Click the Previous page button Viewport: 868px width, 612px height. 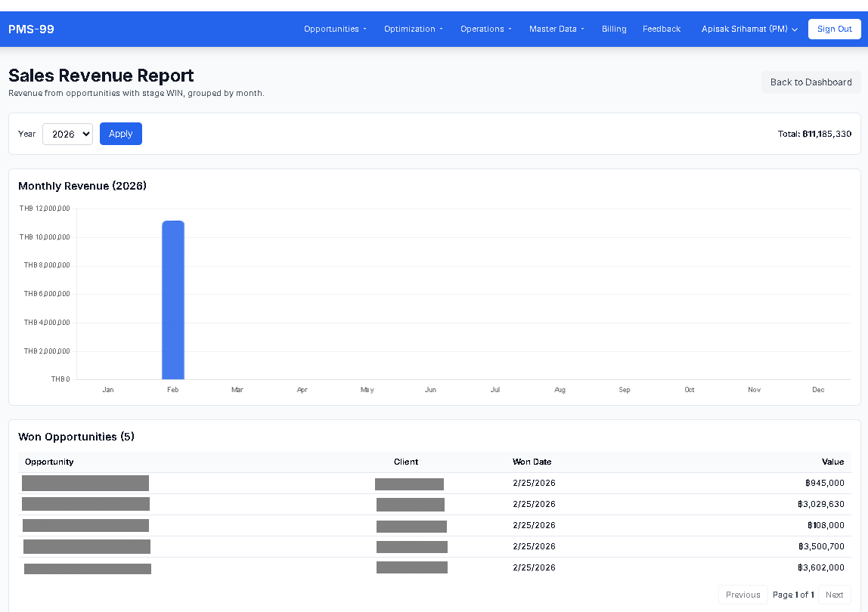742,595
